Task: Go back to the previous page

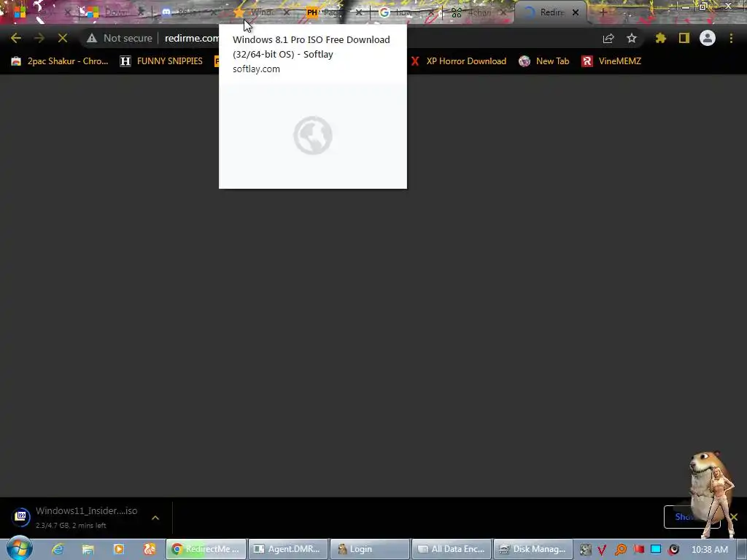Action: tap(16, 38)
